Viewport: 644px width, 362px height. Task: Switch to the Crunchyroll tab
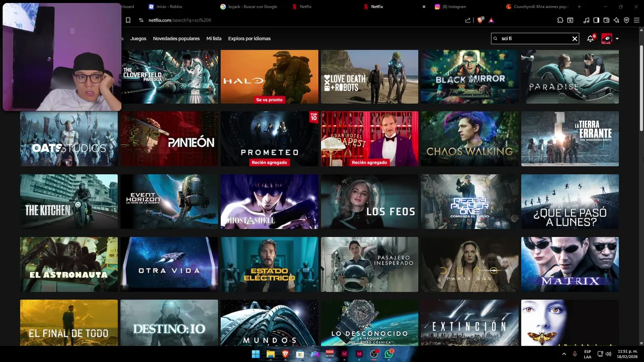pyautogui.click(x=537, y=7)
